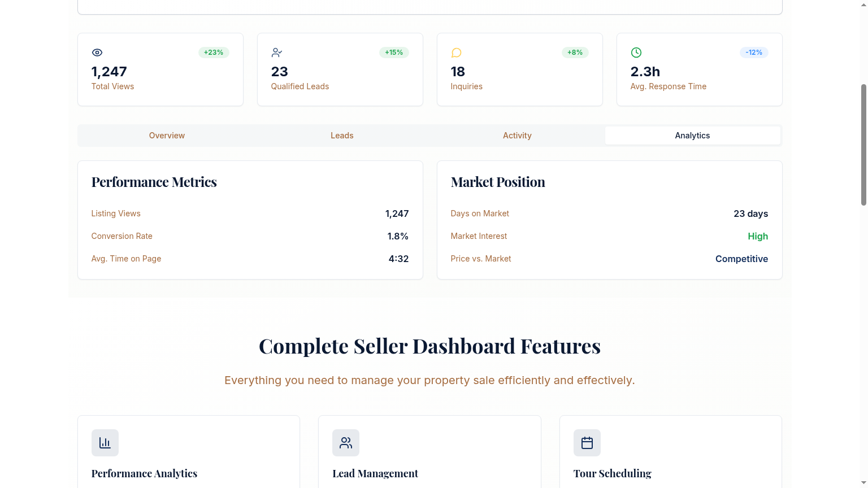Click the +15% badge on Qualified Leads
The height and width of the screenshot is (488, 868).
pos(394,53)
